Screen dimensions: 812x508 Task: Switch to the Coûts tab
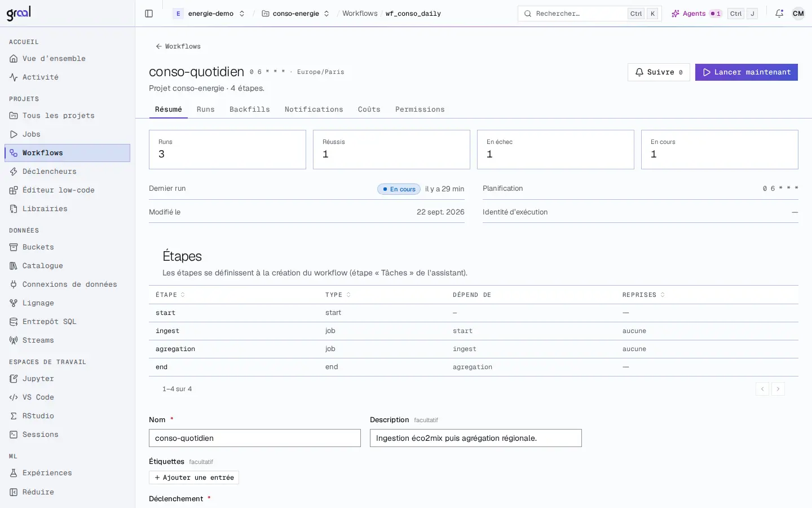(369, 110)
